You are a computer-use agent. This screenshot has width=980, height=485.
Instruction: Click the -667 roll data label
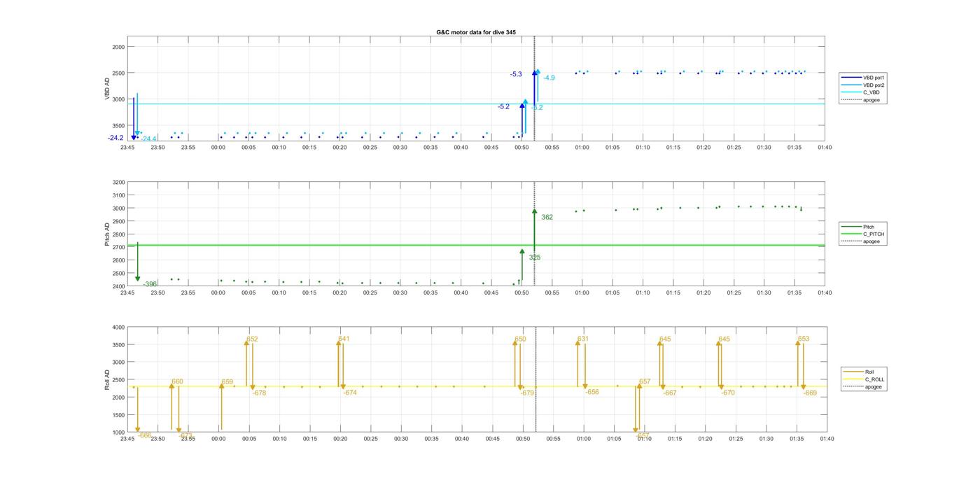[670, 393]
